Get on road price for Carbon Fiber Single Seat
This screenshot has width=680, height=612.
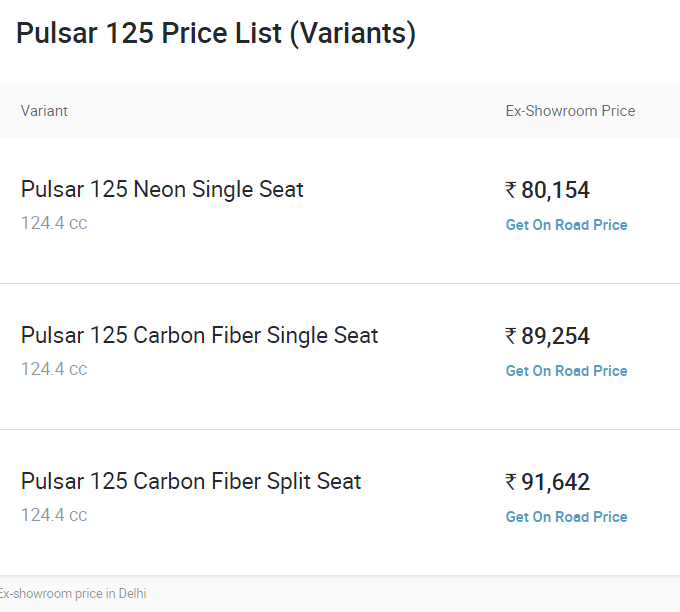click(x=566, y=371)
